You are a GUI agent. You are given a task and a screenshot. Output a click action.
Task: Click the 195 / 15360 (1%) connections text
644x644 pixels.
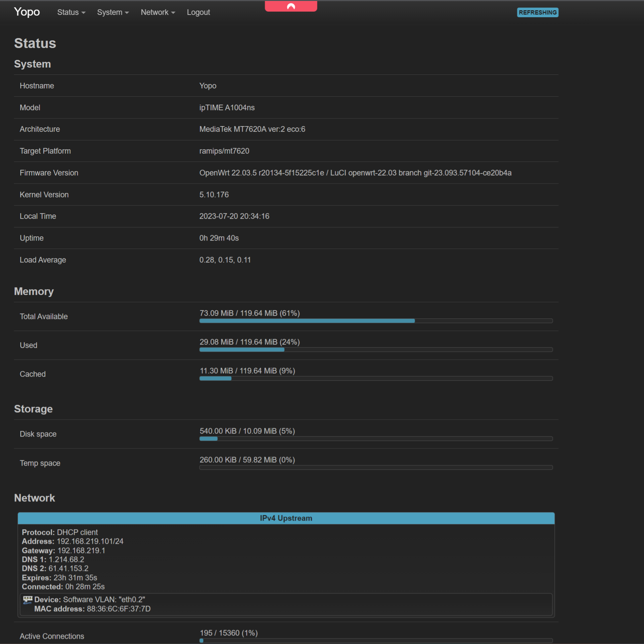tap(229, 633)
